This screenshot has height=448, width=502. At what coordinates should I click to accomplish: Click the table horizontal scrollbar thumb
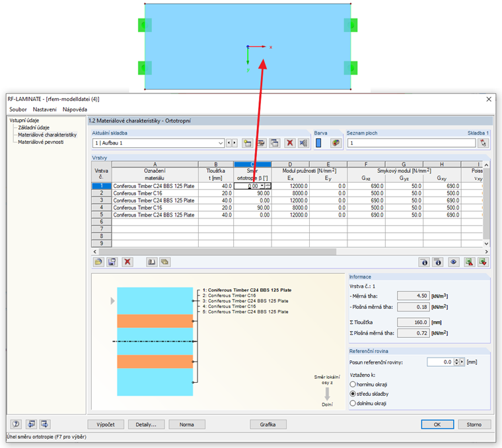point(217,251)
